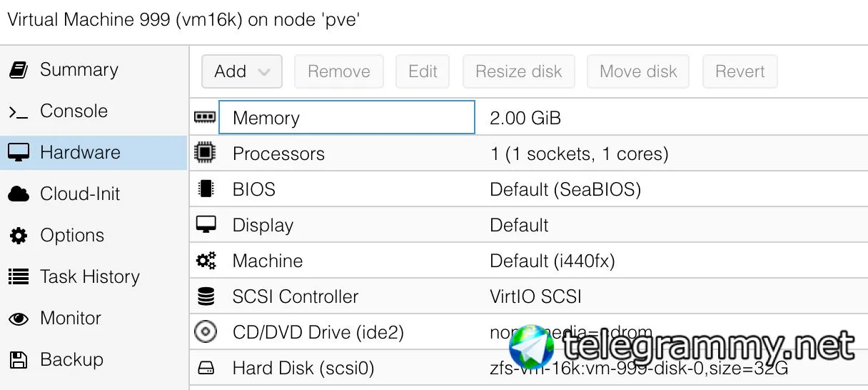Click the Machine gears icon

(206, 261)
